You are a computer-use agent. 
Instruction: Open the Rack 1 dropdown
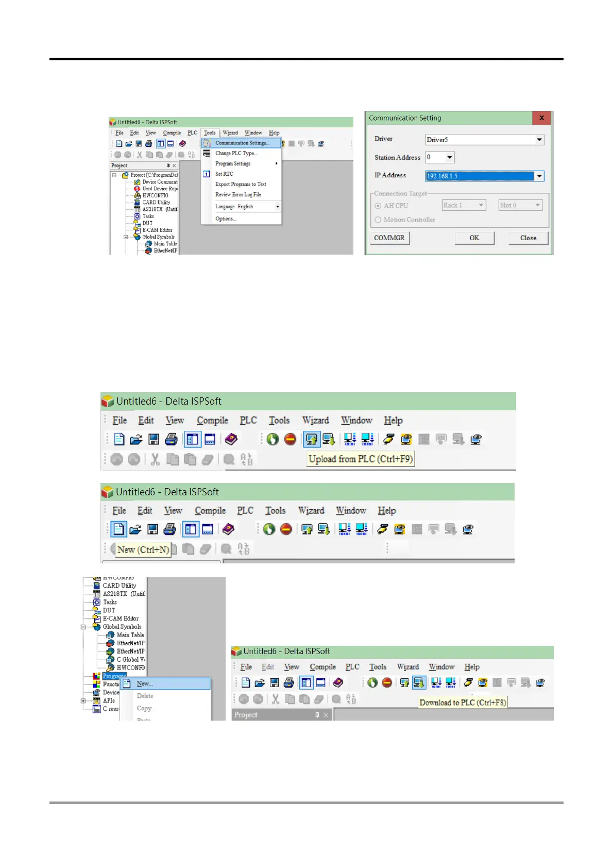point(482,205)
